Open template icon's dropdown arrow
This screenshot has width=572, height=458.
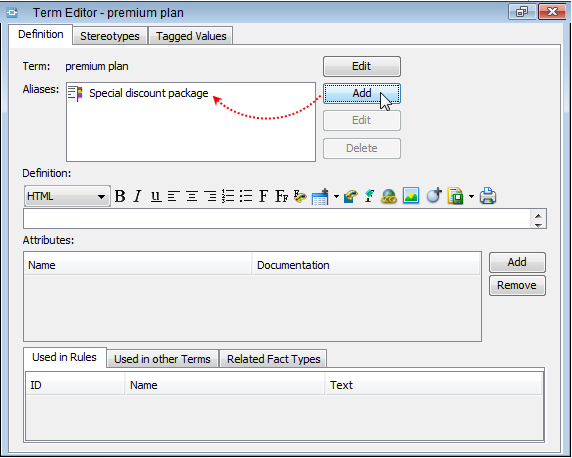coord(471,197)
